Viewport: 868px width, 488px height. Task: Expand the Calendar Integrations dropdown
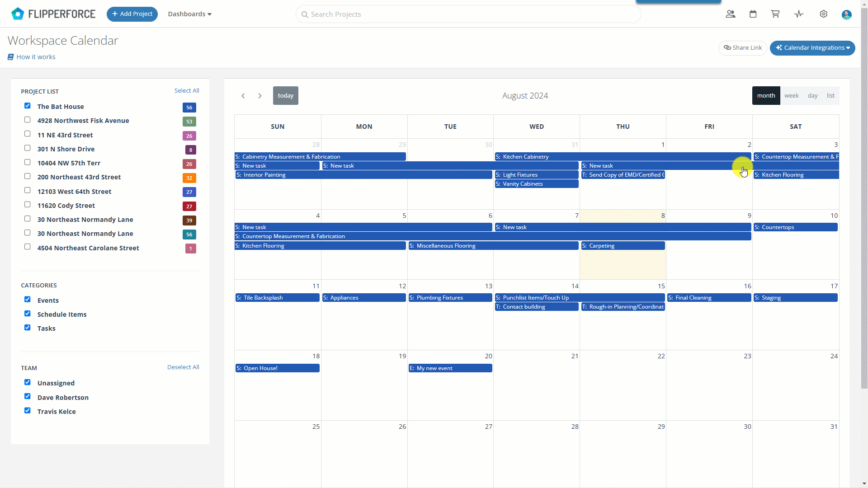click(812, 47)
